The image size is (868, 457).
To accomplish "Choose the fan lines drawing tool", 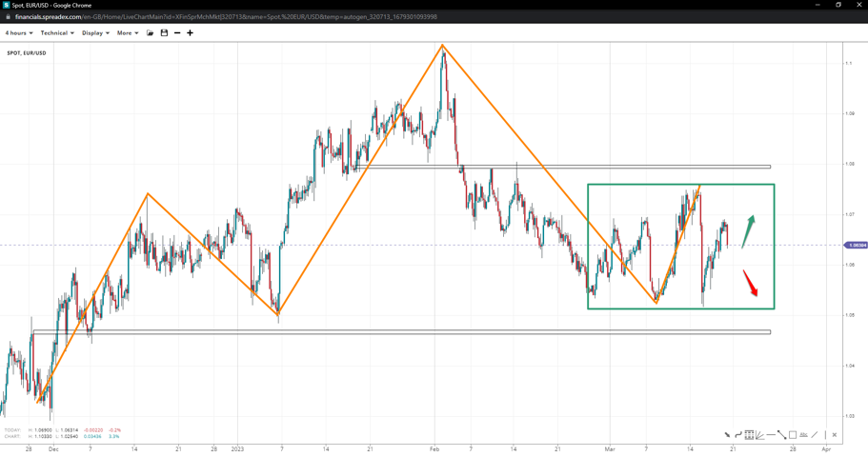I will (760, 435).
